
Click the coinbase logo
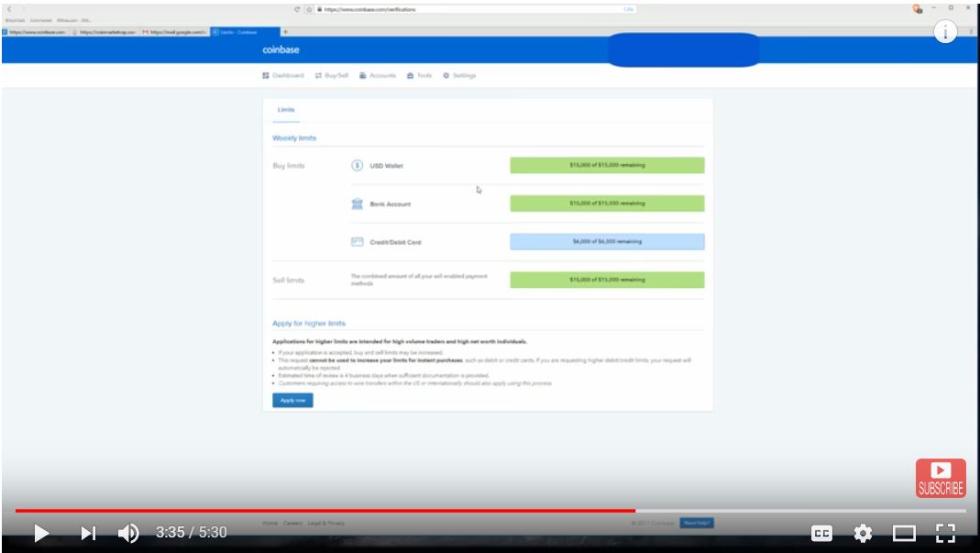pyautogui.click(x=281, y=50)
